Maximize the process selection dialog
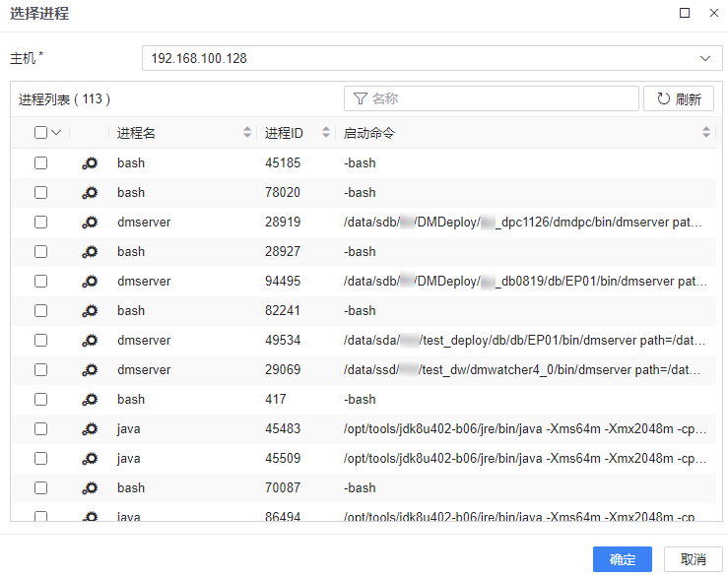The image size is (728, 577). [685, 13]
